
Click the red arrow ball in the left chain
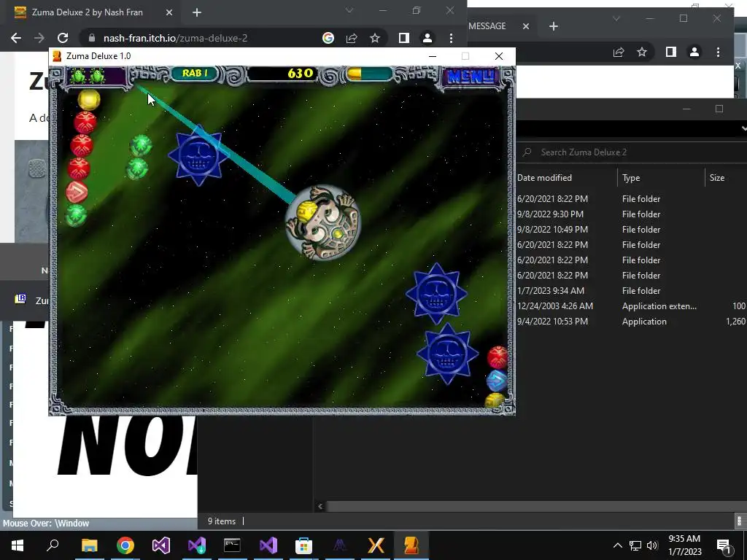77,192
